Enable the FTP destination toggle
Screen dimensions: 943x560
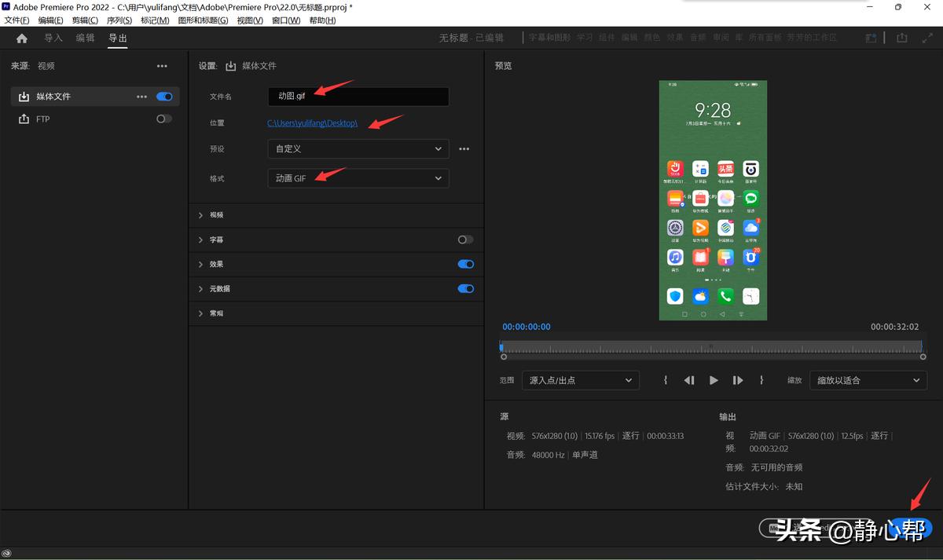164,119
